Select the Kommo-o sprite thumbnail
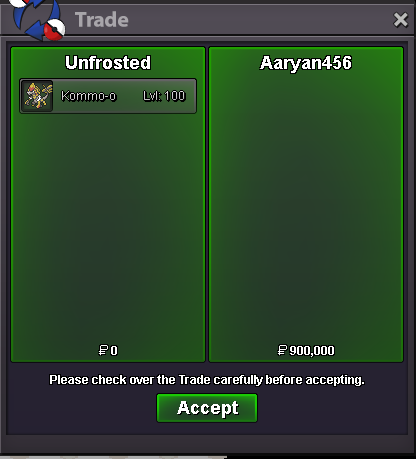 coord(37,96)
